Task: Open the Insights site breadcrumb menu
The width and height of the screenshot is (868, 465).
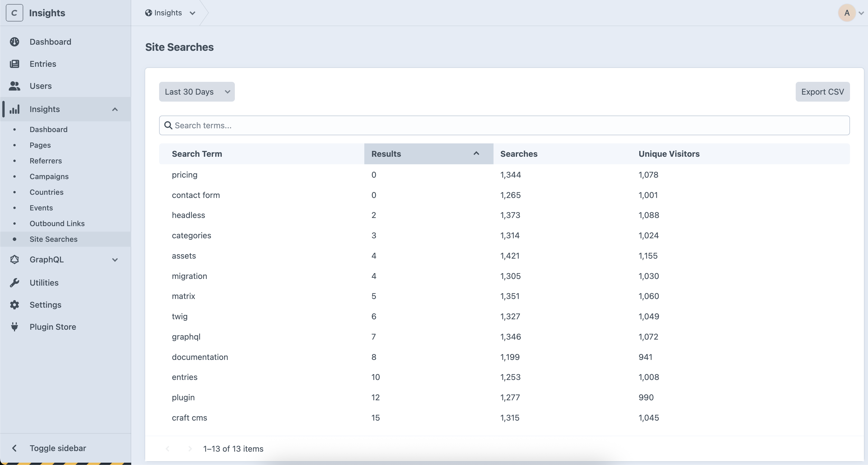Action: pyautogui.click(x=170, y=13)
